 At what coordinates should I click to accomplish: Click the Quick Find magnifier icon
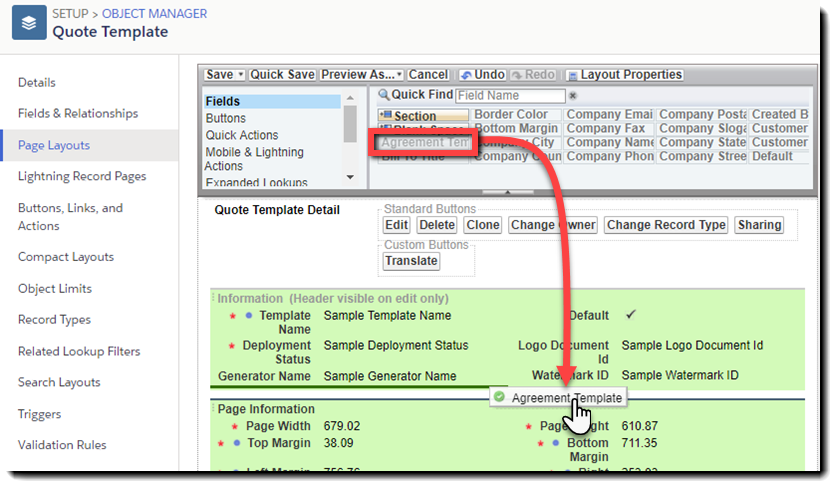[384, 95]
